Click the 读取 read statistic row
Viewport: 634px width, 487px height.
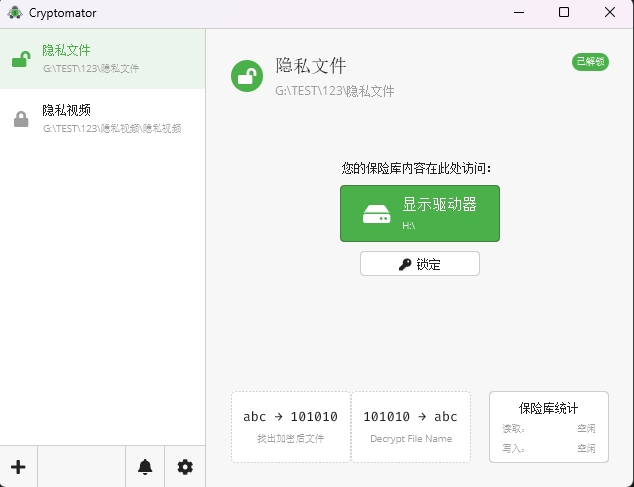[x=549, y=428]
